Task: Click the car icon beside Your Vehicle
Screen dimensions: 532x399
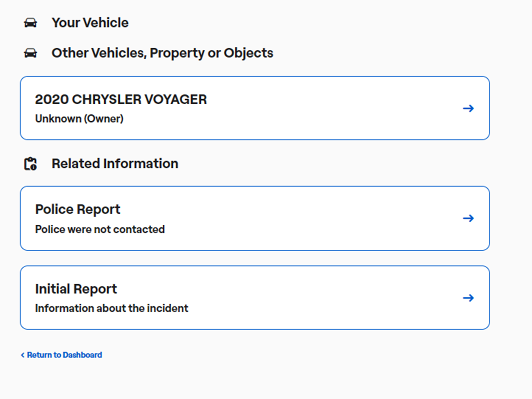Action: coord(31,22)
